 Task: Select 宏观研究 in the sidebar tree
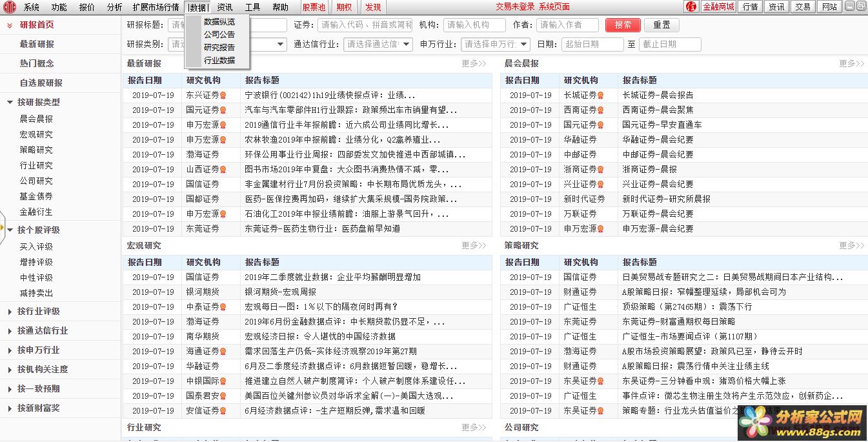click(36, 135)
